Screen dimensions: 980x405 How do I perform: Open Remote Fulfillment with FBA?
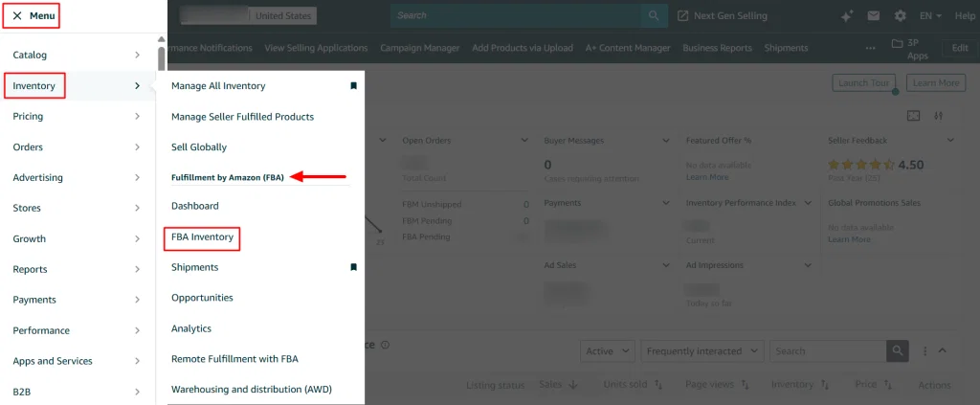click(234, 359)
